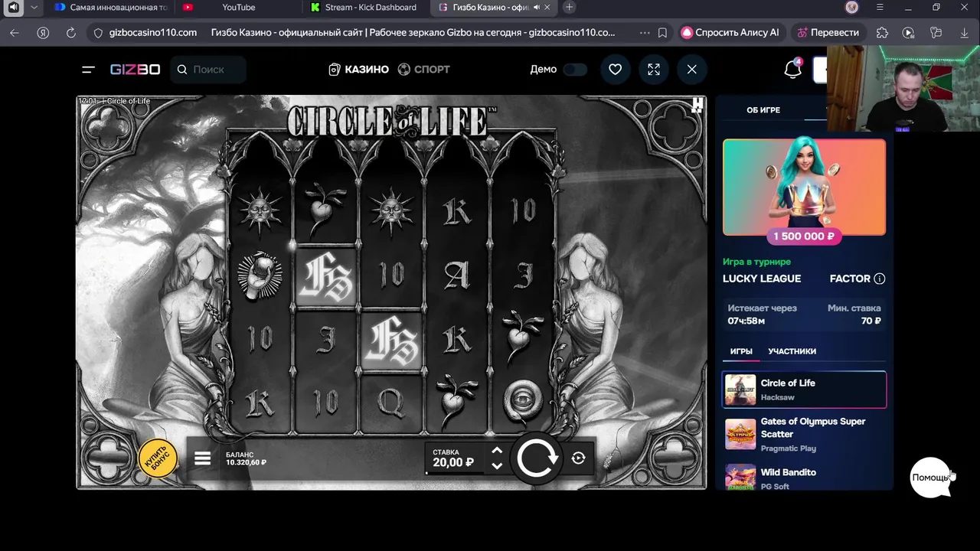980x551 pixels.
Task: Click the Перевести translate button
Action: [x=828, y=33]
